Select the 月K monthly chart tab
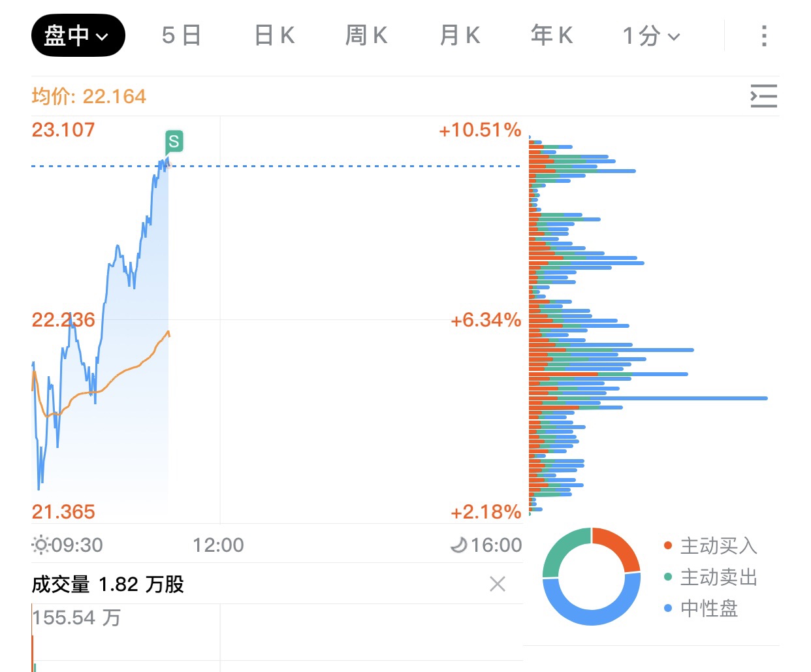Image resolution: width=811 pixels, height=672 pixels. click(x=460, y=35)
